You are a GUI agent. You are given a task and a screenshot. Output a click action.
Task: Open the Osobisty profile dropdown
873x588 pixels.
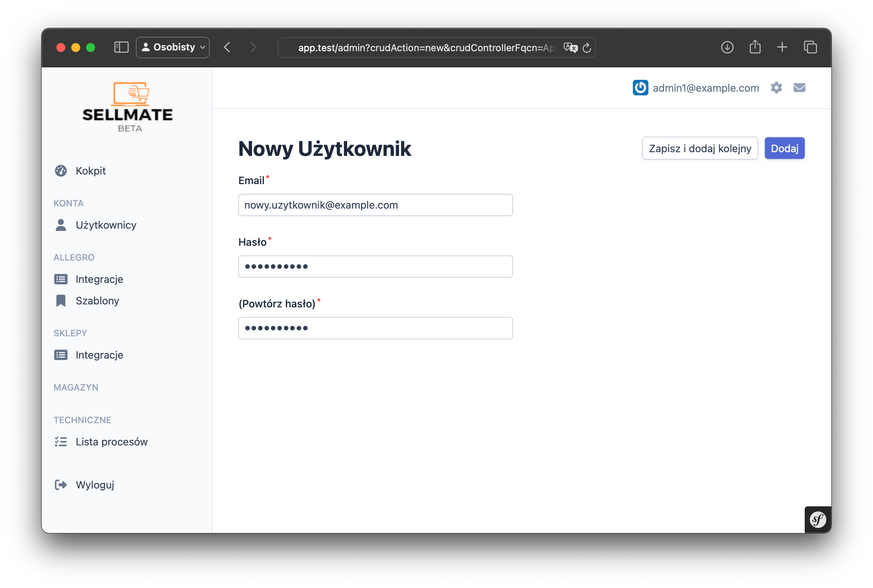pyautogui.click(x=173, y=47)
